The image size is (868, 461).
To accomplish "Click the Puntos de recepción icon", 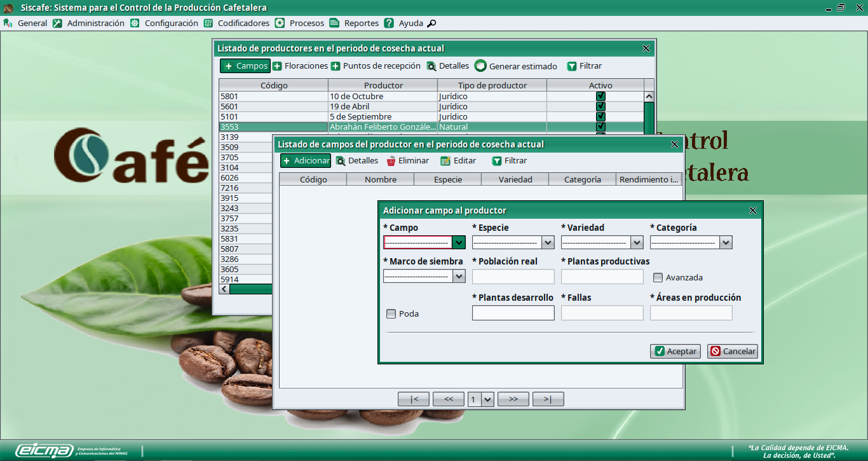I will 336,66.
